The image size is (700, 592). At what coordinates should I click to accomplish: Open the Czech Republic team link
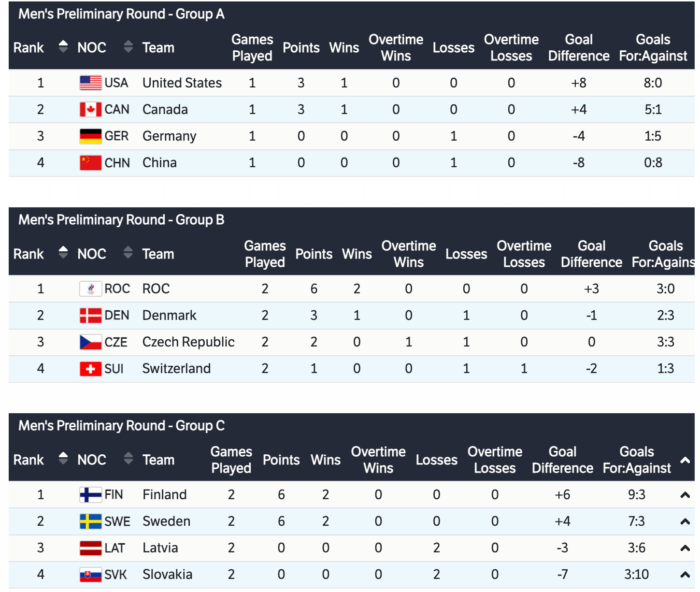coord(188,342)
